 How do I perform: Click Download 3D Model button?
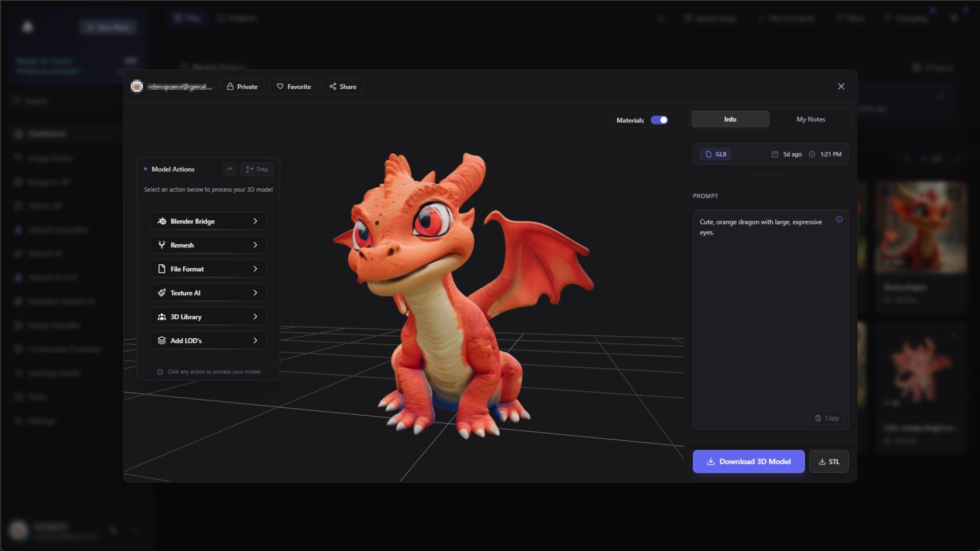[749, 461]
